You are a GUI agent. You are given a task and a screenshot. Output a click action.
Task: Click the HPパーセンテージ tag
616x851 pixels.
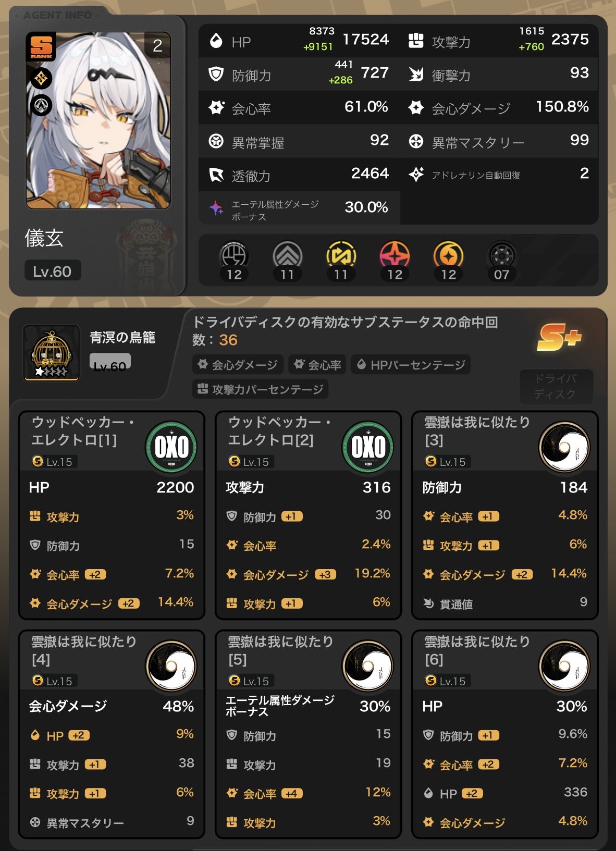coord(411,365)
